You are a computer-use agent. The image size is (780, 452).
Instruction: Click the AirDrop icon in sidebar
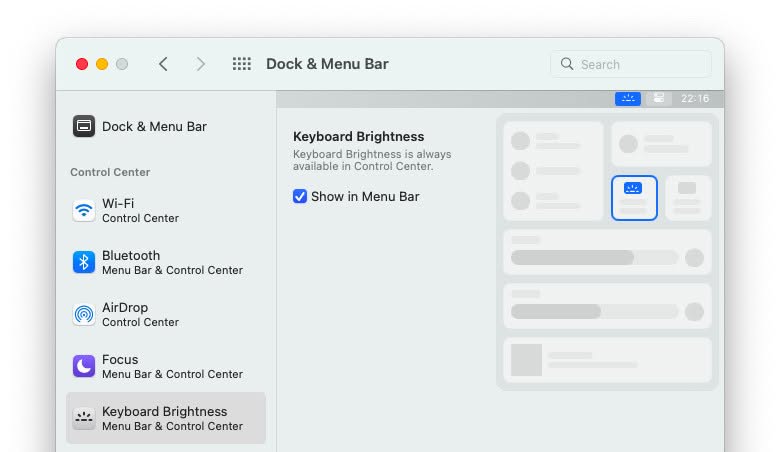coord(84,314)
